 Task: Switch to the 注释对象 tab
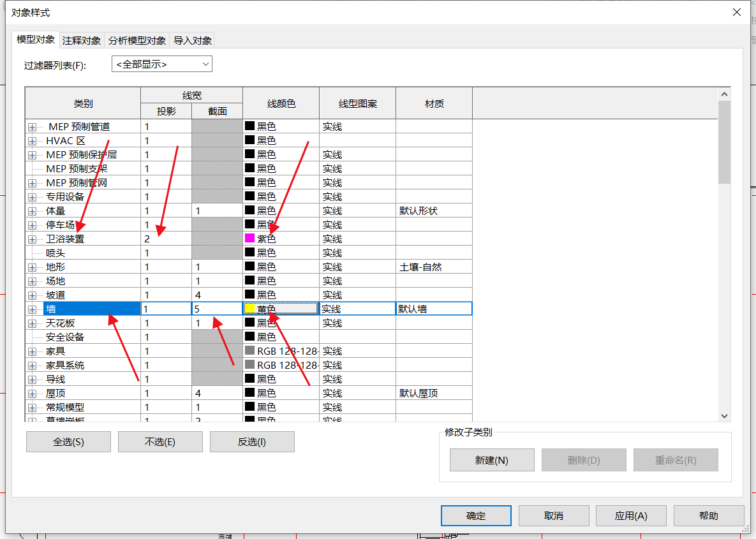tap(82, 40)
